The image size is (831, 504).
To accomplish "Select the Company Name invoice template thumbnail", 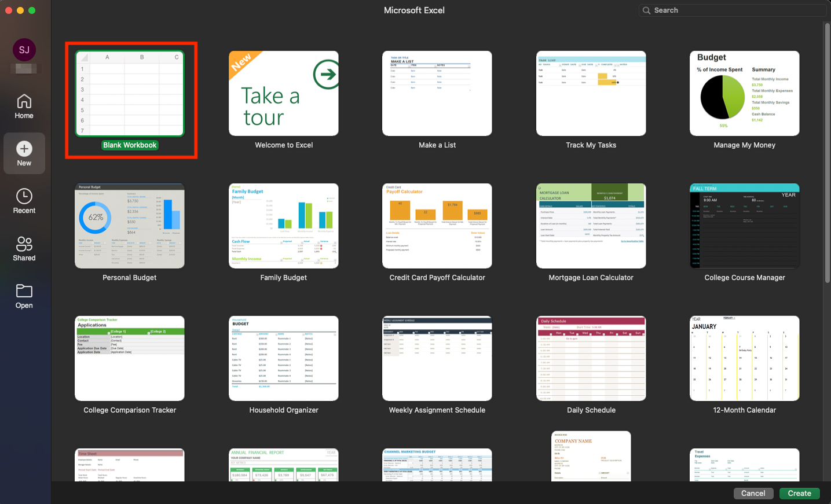I will [591, 456].
